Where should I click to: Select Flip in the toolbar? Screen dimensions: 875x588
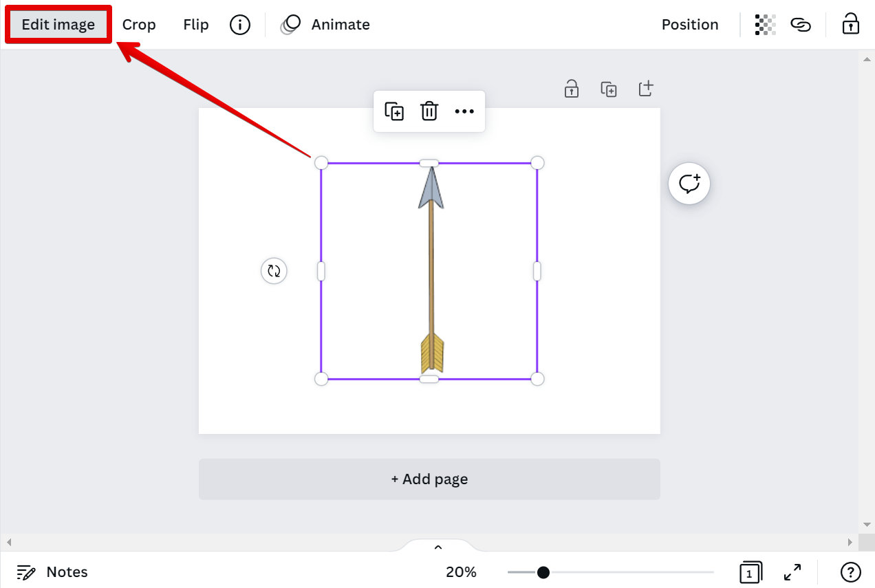coord(196,25)
